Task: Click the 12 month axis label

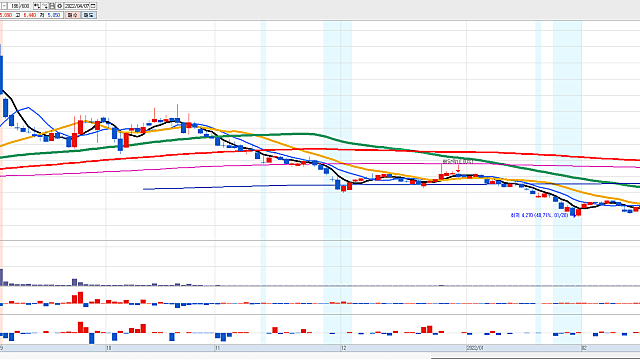Action: [344, 348]
